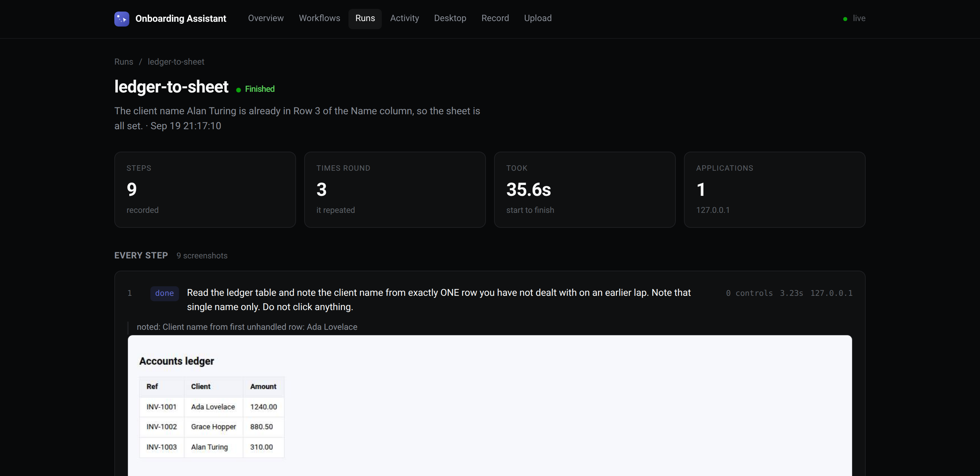Click the ledger-to-sheet breadcrumb
Image resolution: width=980 pixels, height=476 pixels.
click(x=176, y=62)
